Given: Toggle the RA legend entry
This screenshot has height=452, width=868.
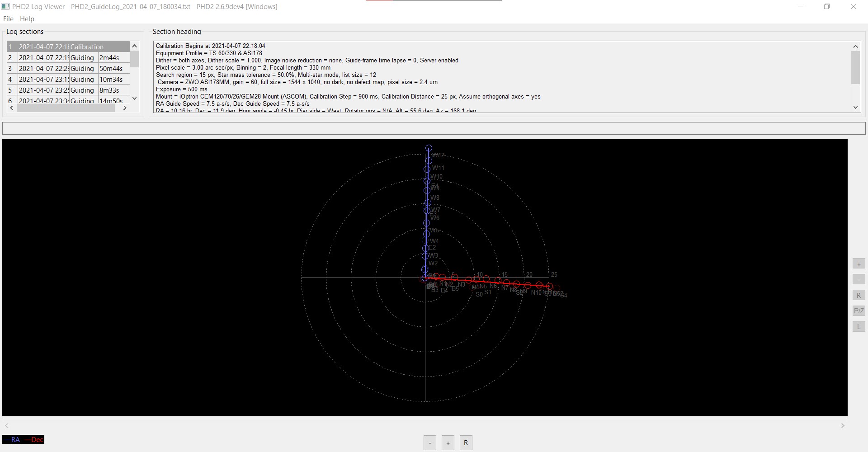Looking at the screenshot, I should (x=12, y=440).
